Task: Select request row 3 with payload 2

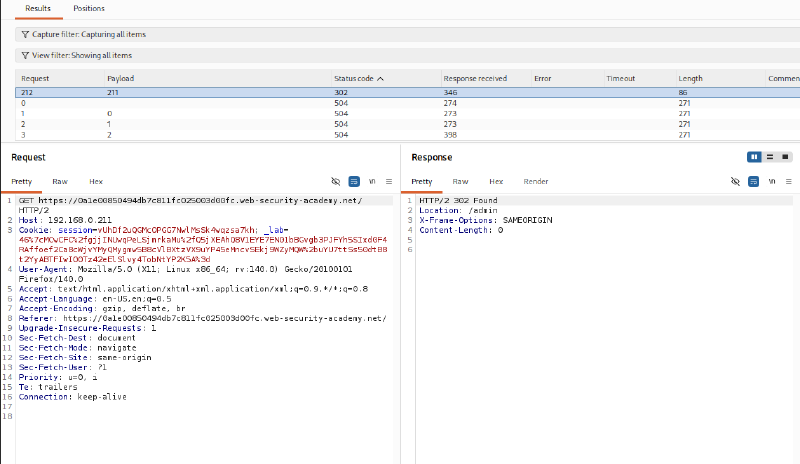Action: click(407, 135)
